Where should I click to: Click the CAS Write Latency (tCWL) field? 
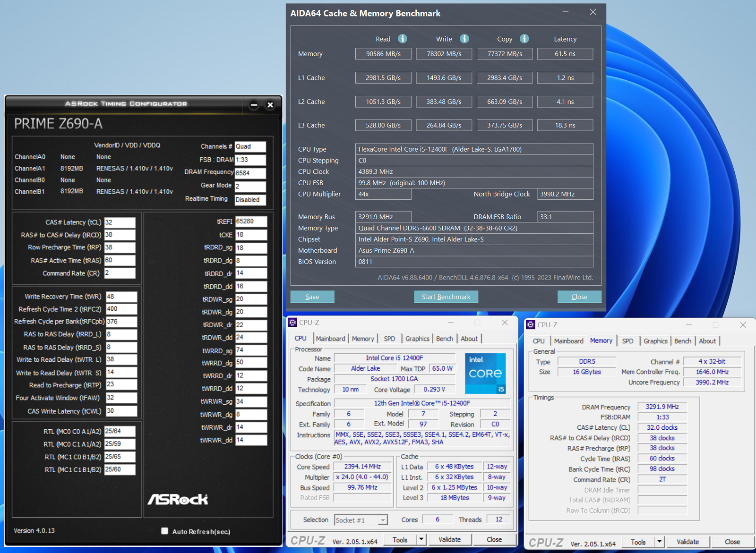121,411
